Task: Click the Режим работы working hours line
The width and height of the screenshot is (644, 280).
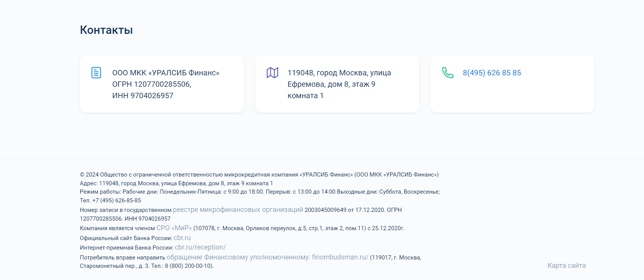Action: click(260, 192)
